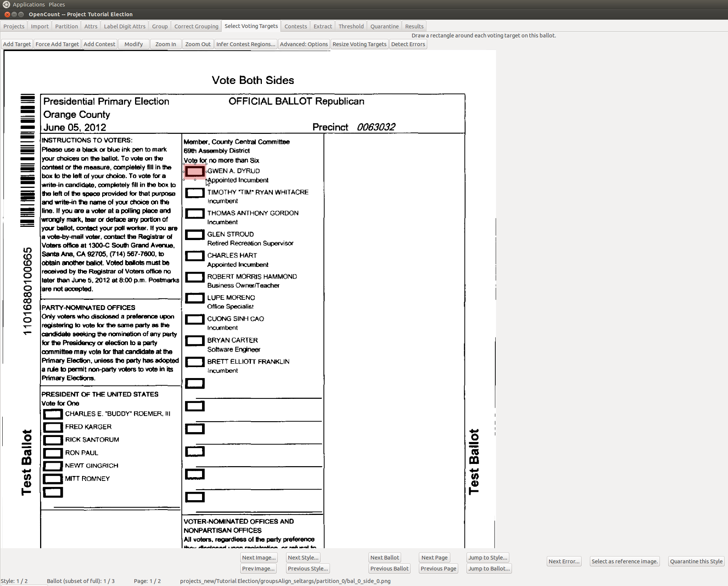Image resolution: width=728 pixels, height=586 pixels.
Task: Click the Next Image... button
Action: pos(259,557)
